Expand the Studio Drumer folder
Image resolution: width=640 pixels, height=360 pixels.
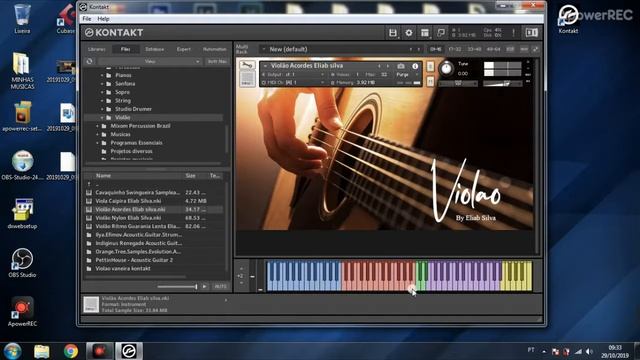click(102, 109)
